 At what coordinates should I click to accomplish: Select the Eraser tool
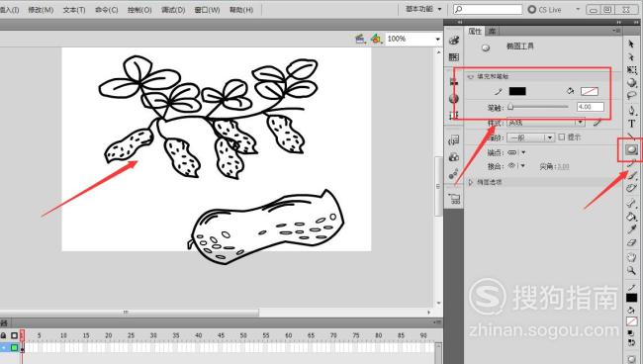[631, 242]
